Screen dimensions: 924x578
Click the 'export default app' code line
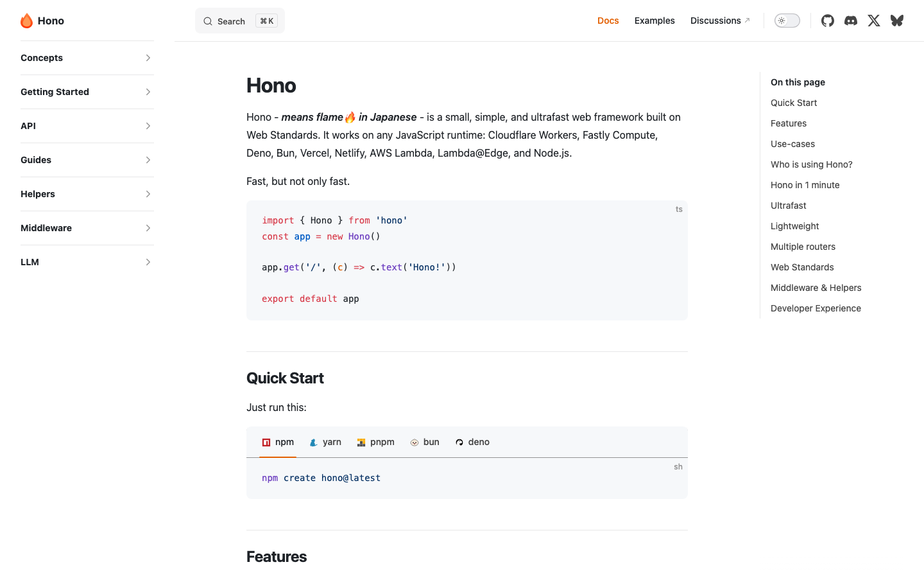[310, 299]
